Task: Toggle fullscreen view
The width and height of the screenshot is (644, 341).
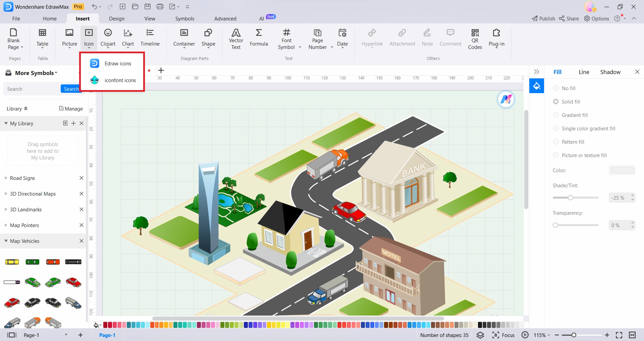Action: tap(619, 335)
